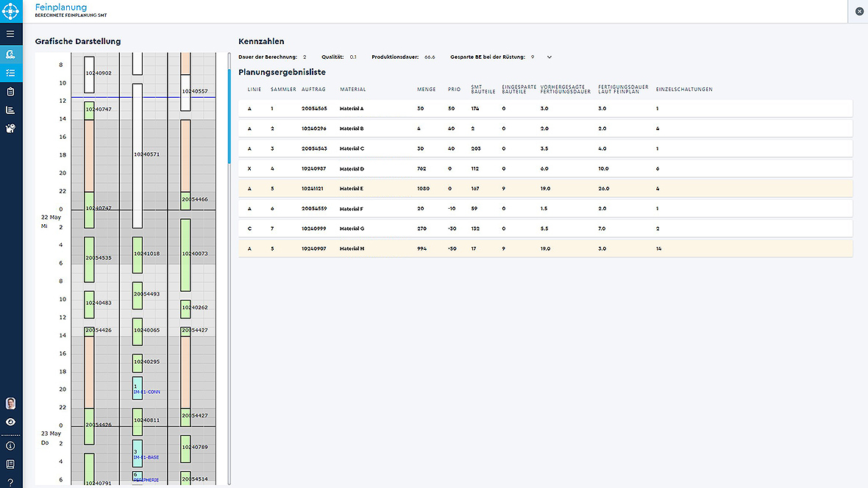Screen dimensions: 868x488
Task: Click the cyan IM-E1-BASE setup block
Action: click(x=138, y=453)
